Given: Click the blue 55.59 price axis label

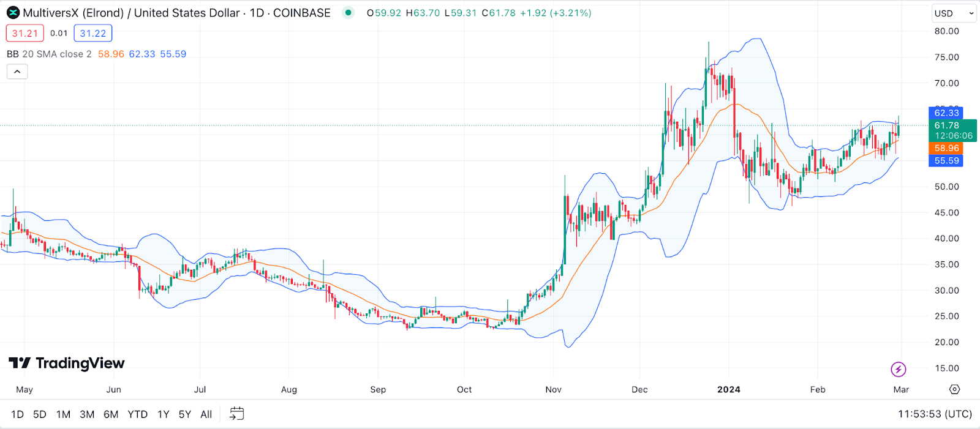Looking at the screenshot, I should tap(946, 161).
